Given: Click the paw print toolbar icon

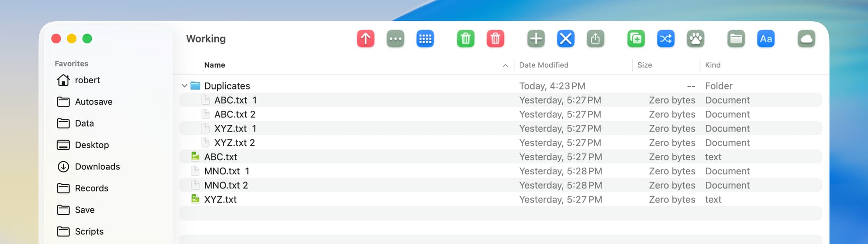Looking at the screenshot, I should pyautogui.click(x=695, y=39).
